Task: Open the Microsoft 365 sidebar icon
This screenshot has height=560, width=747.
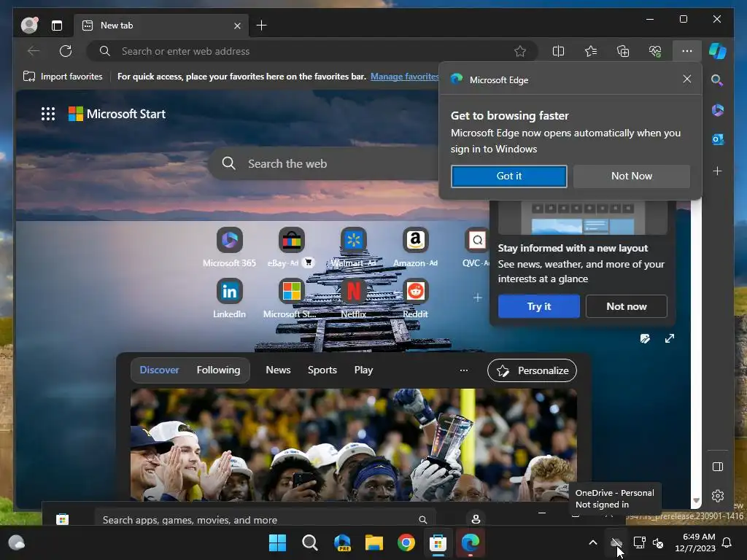Action: [718, 110]
